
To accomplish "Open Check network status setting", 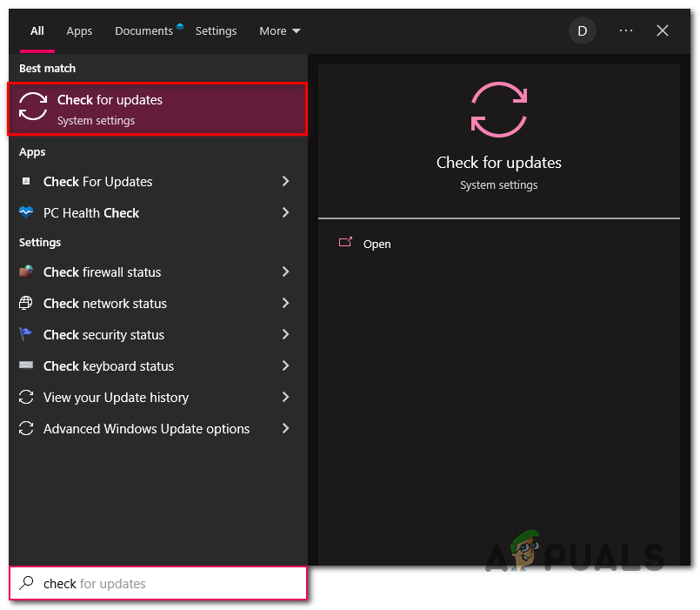I will click(157, 303).
